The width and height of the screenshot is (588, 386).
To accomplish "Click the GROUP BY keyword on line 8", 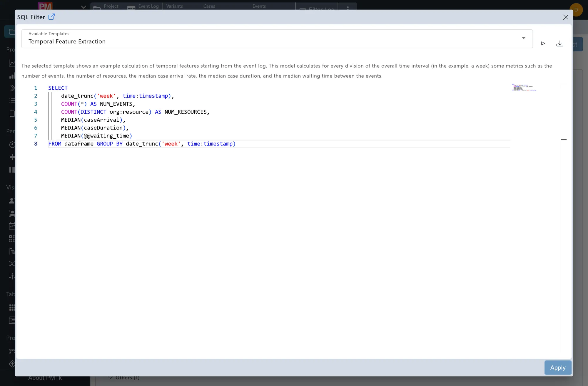I will click(110, 144).
